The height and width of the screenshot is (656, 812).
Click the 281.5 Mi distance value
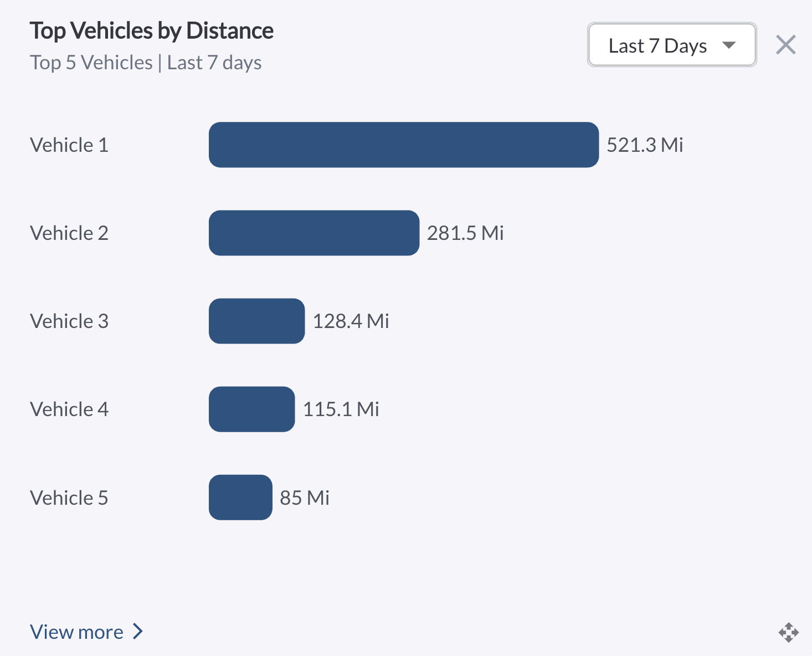tap(465, 233)
